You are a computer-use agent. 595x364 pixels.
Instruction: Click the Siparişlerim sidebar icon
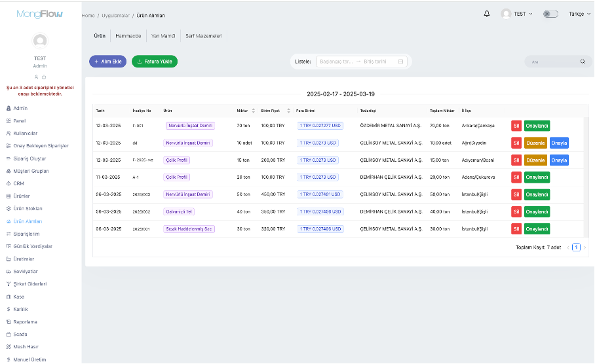(x=9, y=234)
